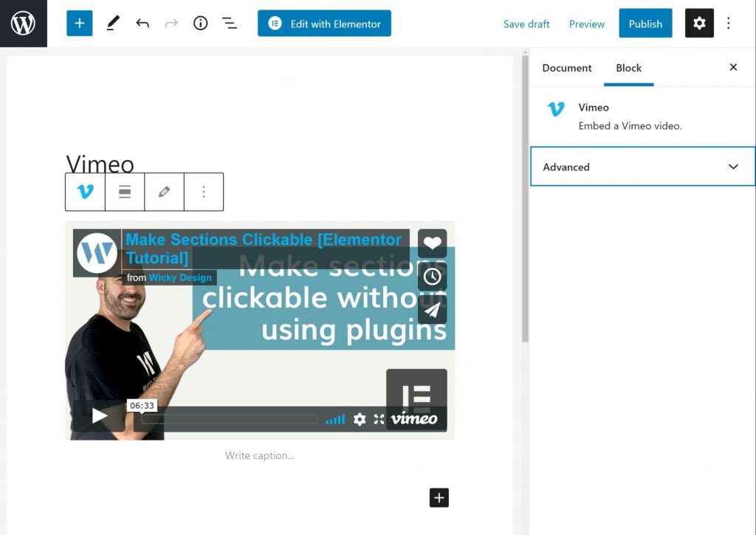Open the block inserter plus button
This screenshot has height=535, width=756.
click(x=80, y=24)
